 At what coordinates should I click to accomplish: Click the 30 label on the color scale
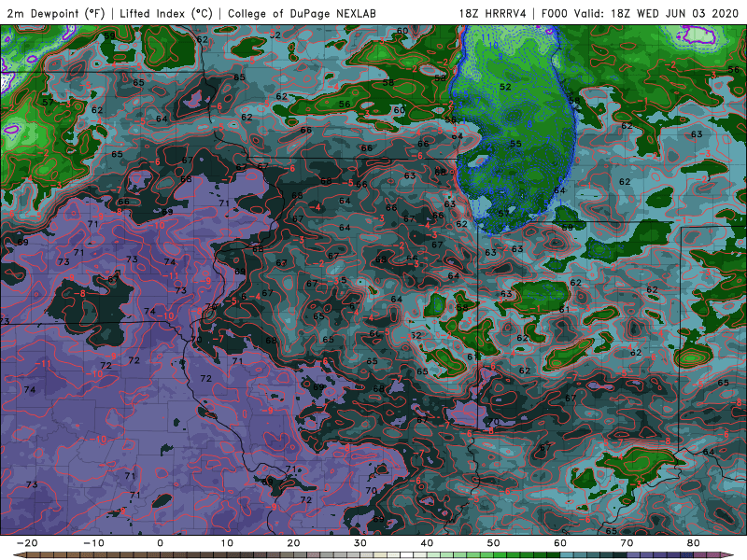coord(360,543)
